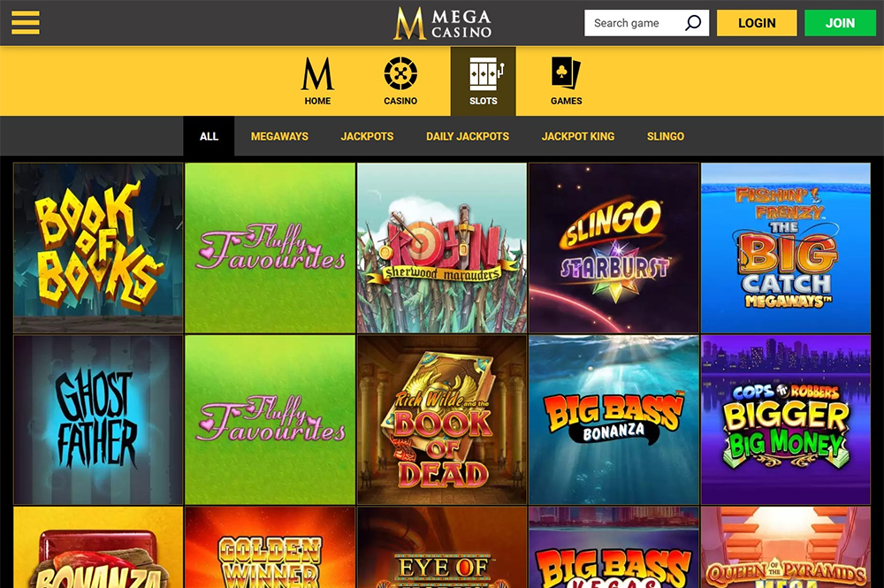This screenshot has width=884, height=588.
Task: Open Casino roulette wheel icon
Action: (400, 73)
